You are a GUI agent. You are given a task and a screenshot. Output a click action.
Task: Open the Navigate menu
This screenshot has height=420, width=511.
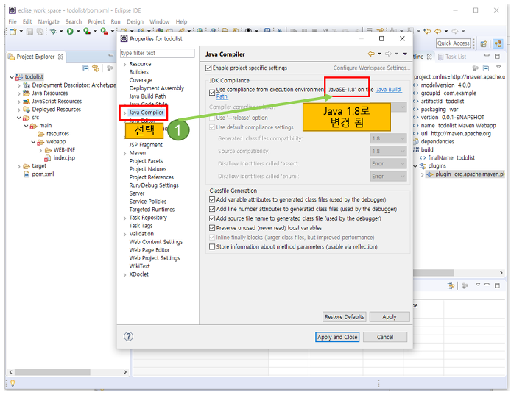[49, 21]
